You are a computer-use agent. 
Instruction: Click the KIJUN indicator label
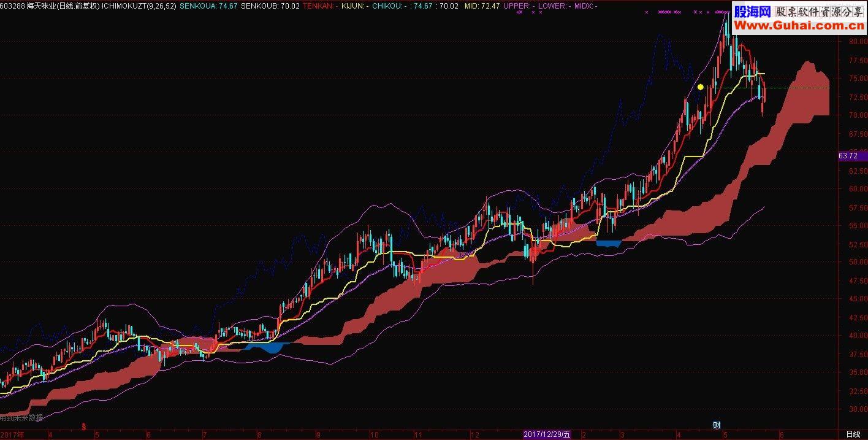(x=354, y=6)
